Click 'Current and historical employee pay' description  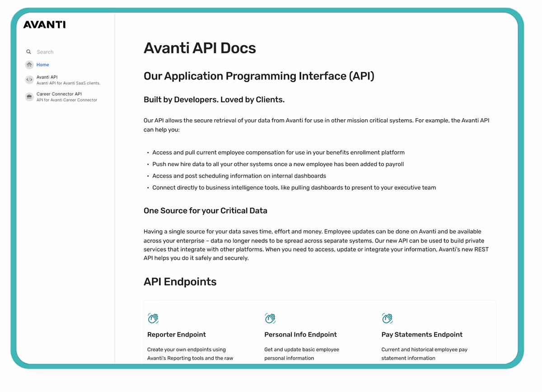[x=424, y=350]
